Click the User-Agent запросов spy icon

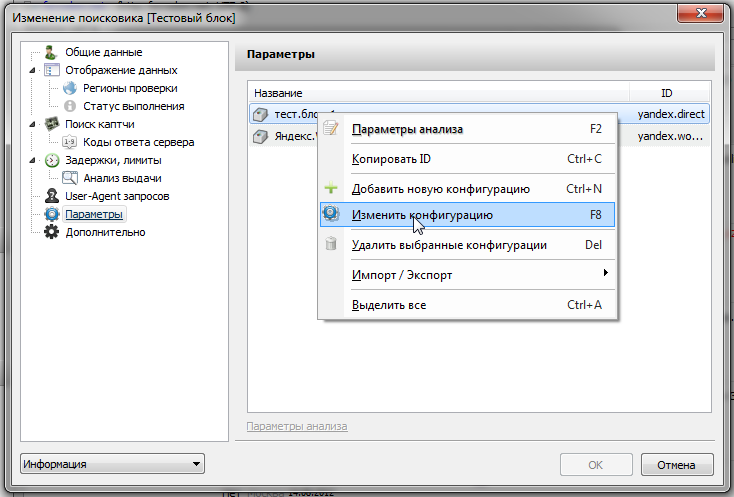(x=51, y=196)
